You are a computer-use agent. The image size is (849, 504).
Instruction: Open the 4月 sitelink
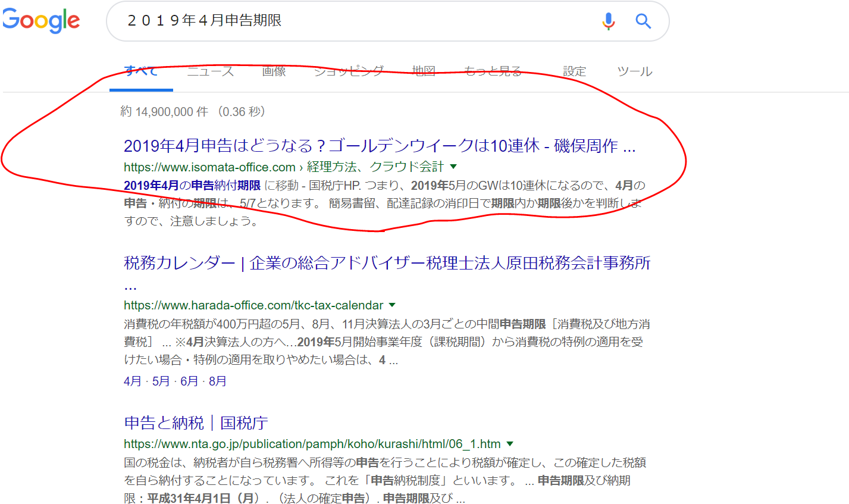[x=133, y=381]
